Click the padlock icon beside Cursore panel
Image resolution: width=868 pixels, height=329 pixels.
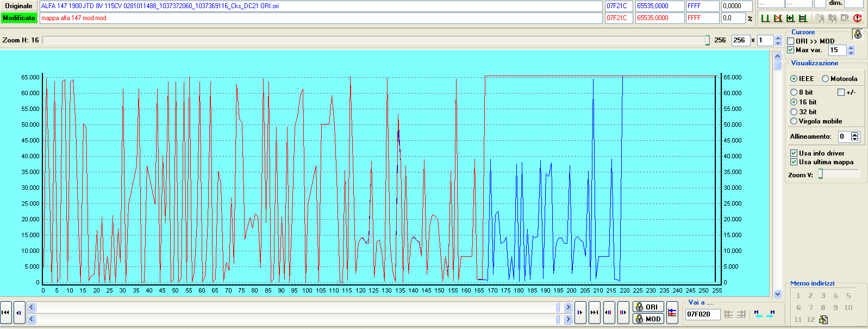(858, 34)
